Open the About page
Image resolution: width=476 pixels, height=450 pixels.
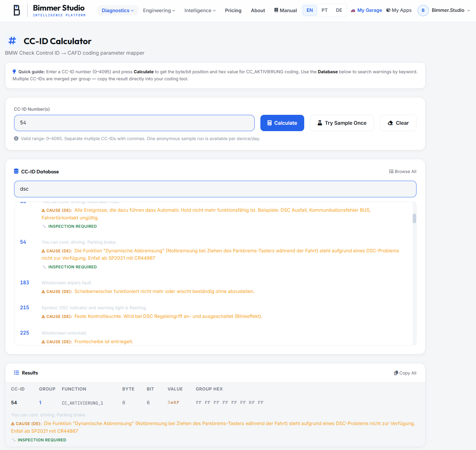coord(258,11)
